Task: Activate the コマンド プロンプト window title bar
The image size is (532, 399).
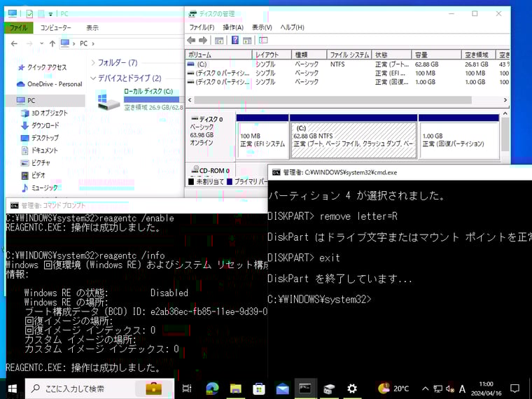Action: (136, 206)
